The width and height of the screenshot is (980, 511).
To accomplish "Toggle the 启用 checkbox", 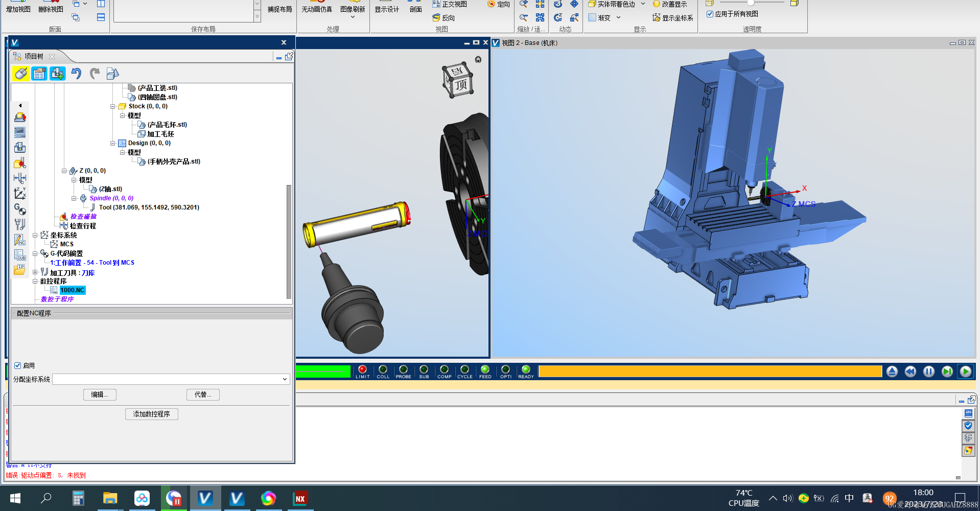I will click(x=18, y=365).
